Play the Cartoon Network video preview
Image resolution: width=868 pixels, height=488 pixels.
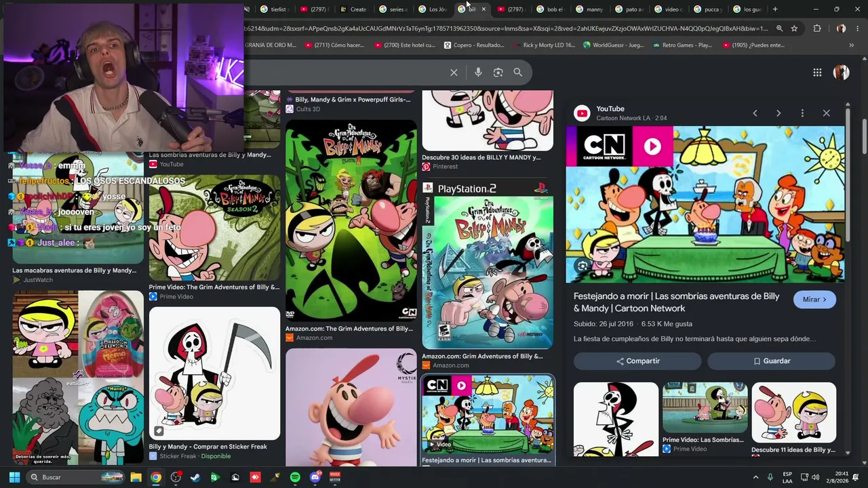(652, 146)
